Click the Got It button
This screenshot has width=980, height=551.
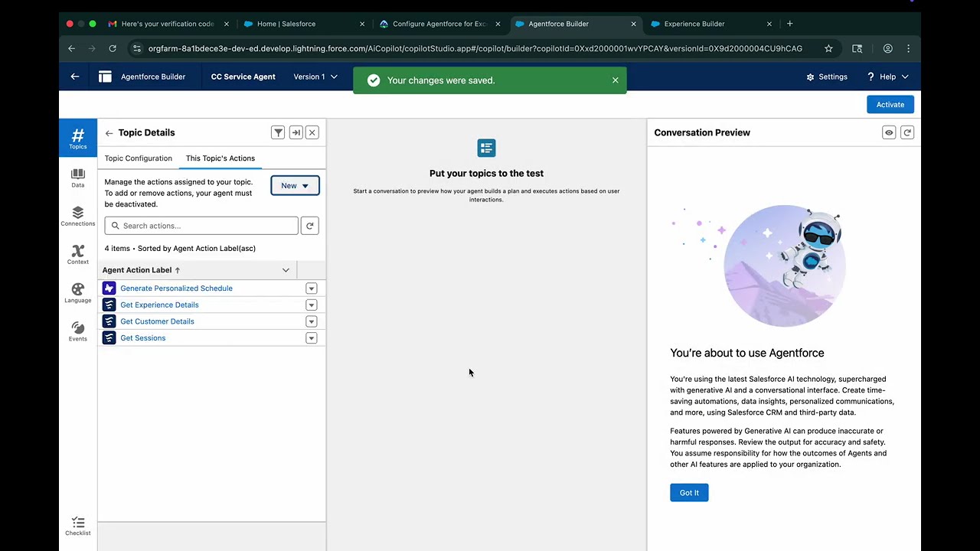[x=689, y=493]
